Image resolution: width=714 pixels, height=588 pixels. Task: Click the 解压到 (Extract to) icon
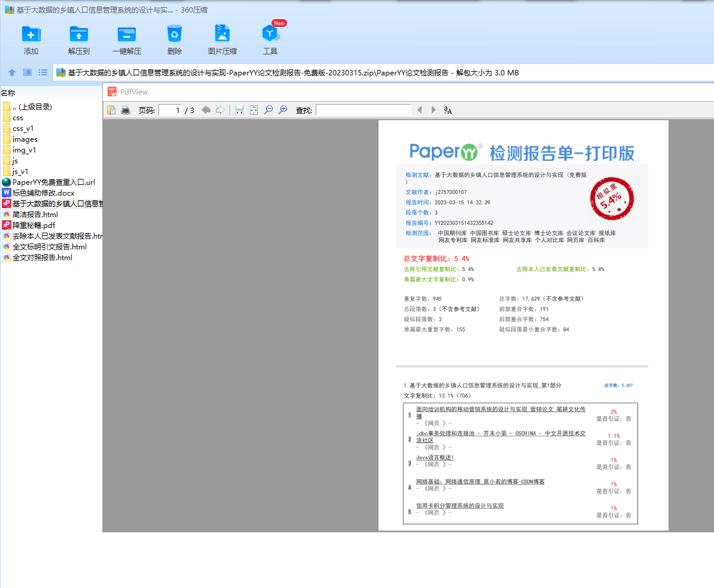pyautogui.click(x=79, y=34)
